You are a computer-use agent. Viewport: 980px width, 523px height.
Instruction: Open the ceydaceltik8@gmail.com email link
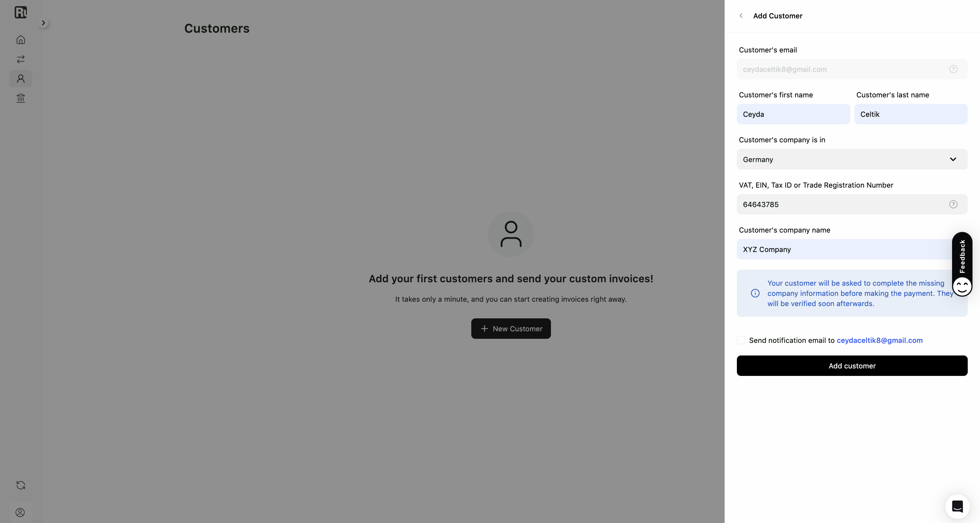click(880, 340)
